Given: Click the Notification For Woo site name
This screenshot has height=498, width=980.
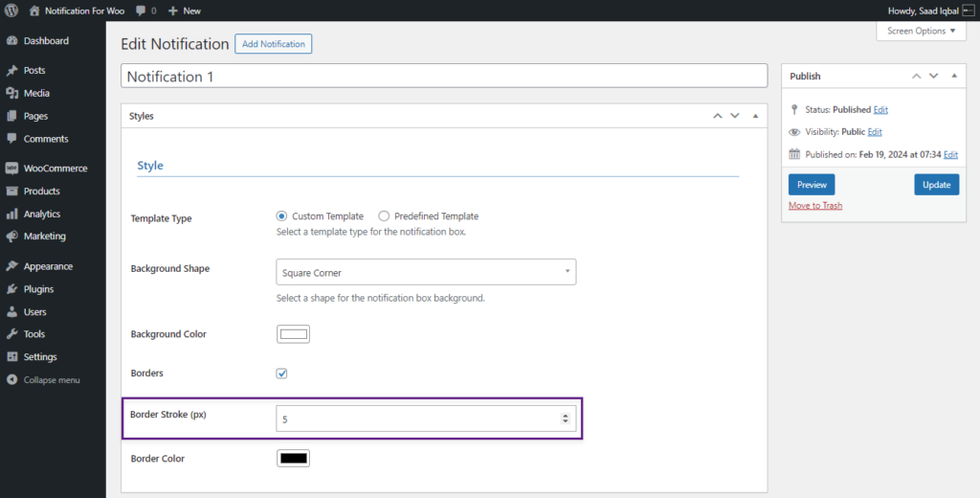Looking at the screenshot, I should point(84,11).
